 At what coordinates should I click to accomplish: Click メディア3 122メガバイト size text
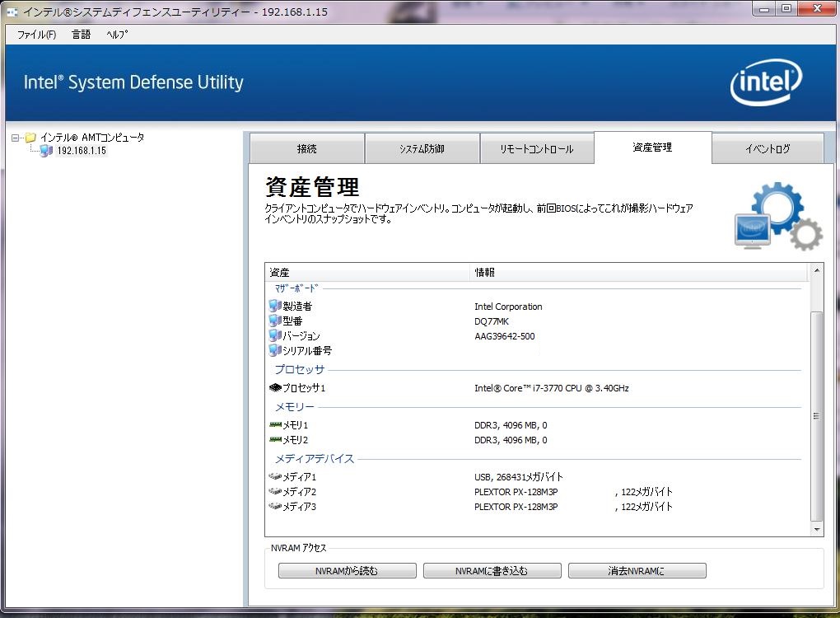tap(646, 507)
